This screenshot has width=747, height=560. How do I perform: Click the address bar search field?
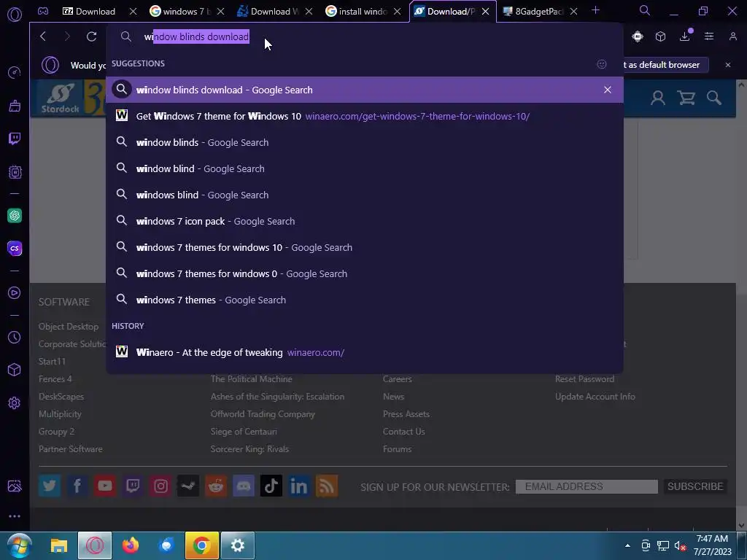click(365, 36)
